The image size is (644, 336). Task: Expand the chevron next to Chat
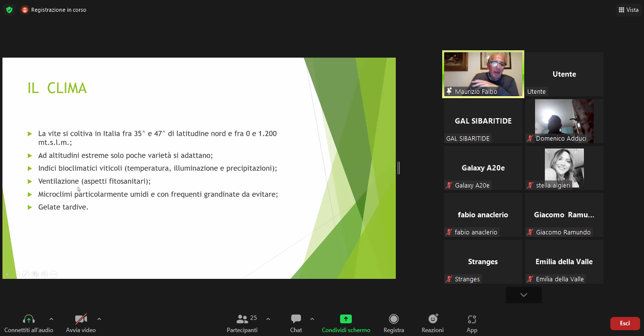[x=312, y=319]
